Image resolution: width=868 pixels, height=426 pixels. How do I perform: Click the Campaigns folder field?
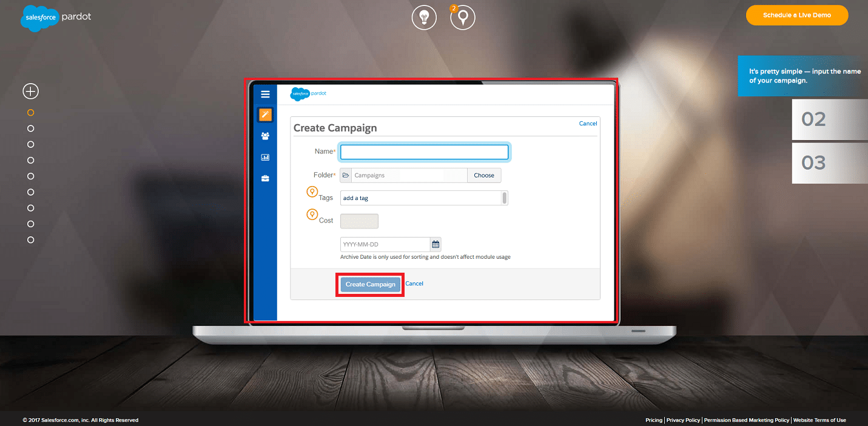pos(409,175)
